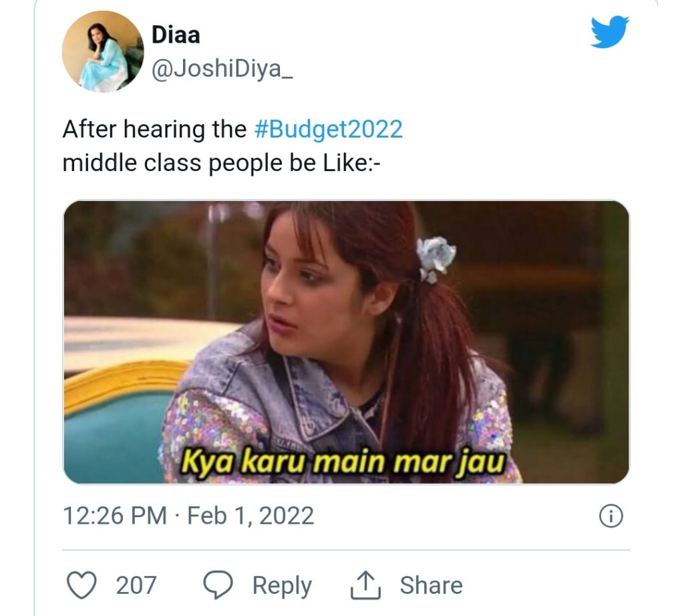684x616 pixels.
Task: Click the Reply text label
Action: click(282, 586)
